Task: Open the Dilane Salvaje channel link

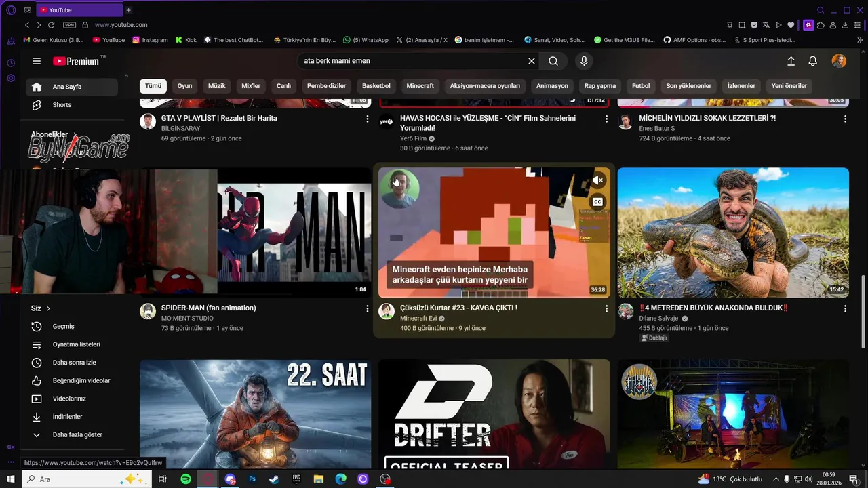Action: [x=658, y=318]
